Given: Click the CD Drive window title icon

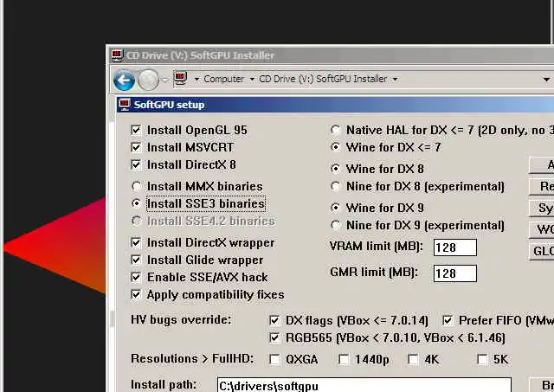Looking at the screenshot, I should (x=117, y=55).
